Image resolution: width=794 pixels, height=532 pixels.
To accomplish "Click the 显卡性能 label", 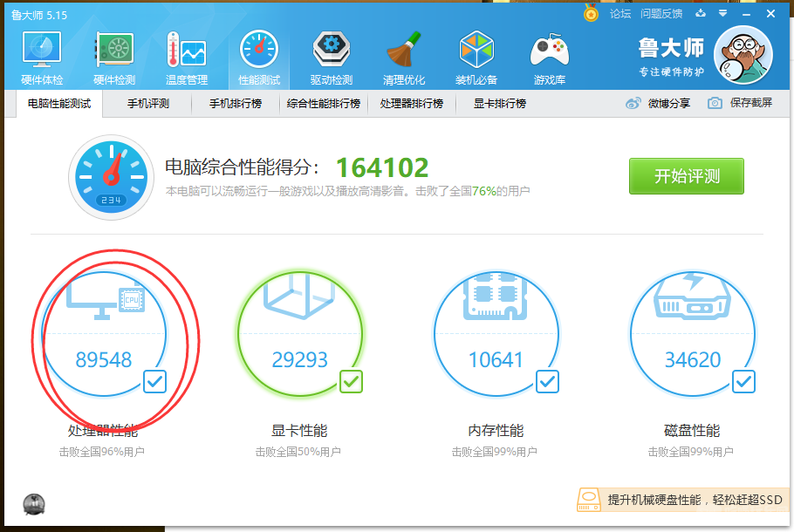I will click(299, 431).
